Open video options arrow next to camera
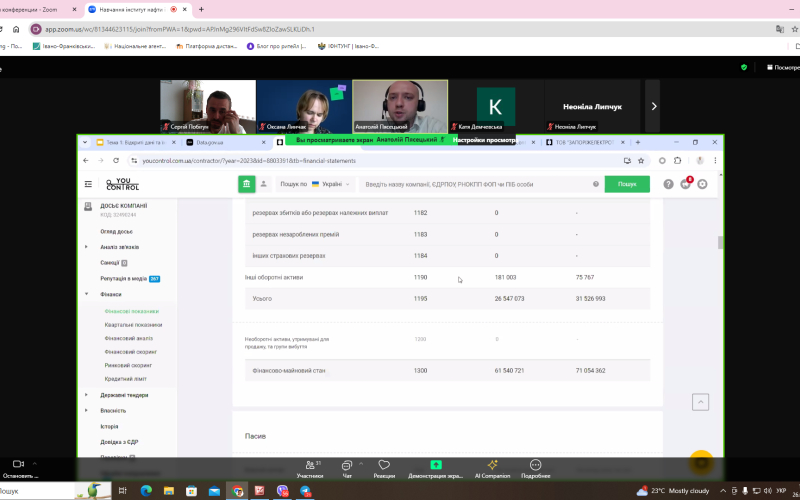This screenshot has width=800, height=500. coord(35,464)
